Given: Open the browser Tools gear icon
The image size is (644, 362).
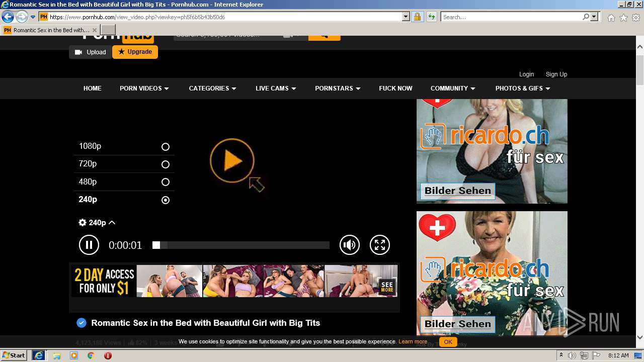Looking at the screenshot, I should 636,18.
